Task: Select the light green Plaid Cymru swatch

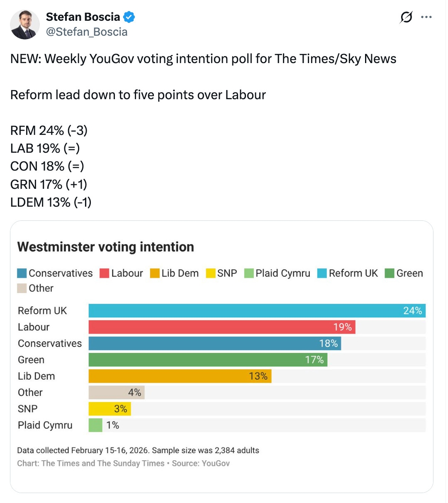Action: coord(249,273)
